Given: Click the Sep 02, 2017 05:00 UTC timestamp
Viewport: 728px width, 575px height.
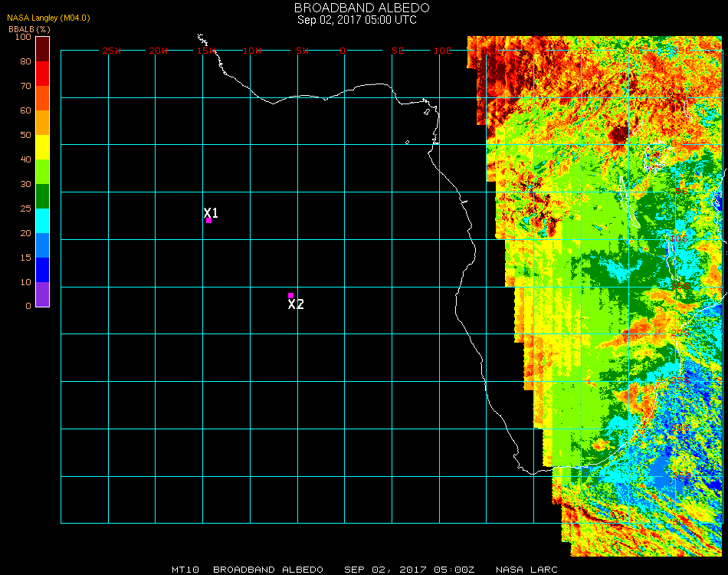Looking at the screenshot, I should tap(356, 20).
